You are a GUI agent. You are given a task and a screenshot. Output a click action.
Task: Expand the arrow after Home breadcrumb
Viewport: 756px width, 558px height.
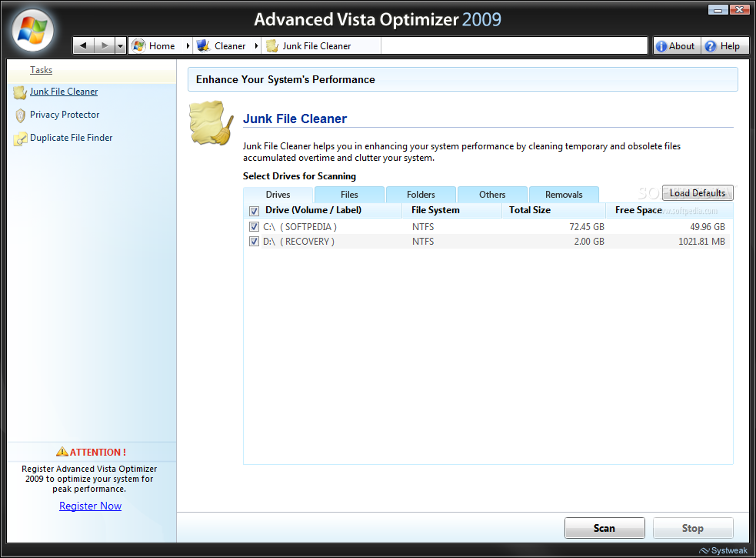(188, 46)
